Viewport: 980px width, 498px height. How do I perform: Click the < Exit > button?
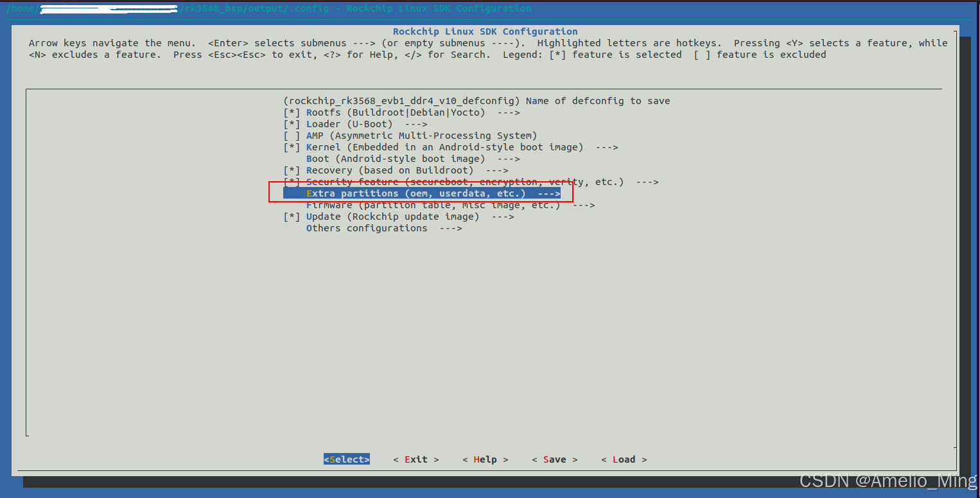pyautogui.click(x=416, y=459)
